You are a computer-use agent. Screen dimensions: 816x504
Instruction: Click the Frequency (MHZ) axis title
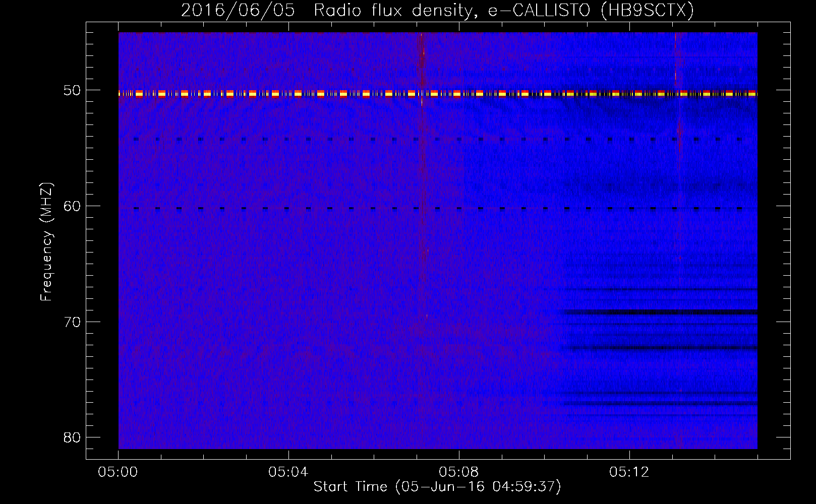pyautogui.click(x=46, y=242)
